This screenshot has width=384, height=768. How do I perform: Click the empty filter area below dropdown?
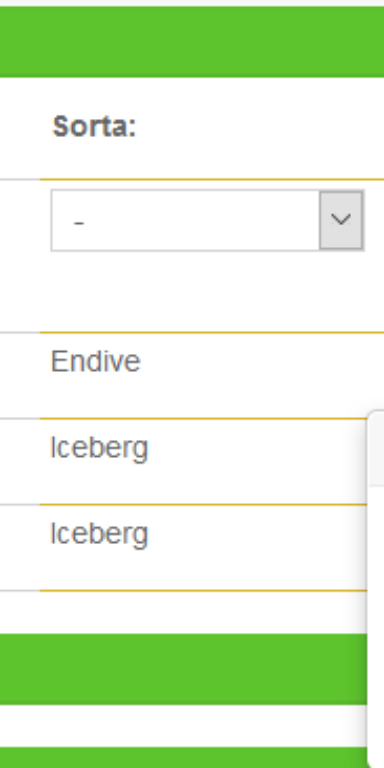point(212,291)
